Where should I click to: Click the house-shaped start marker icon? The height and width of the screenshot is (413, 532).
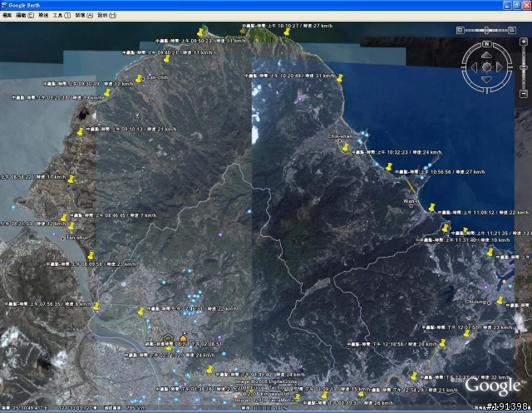(168, 337)
